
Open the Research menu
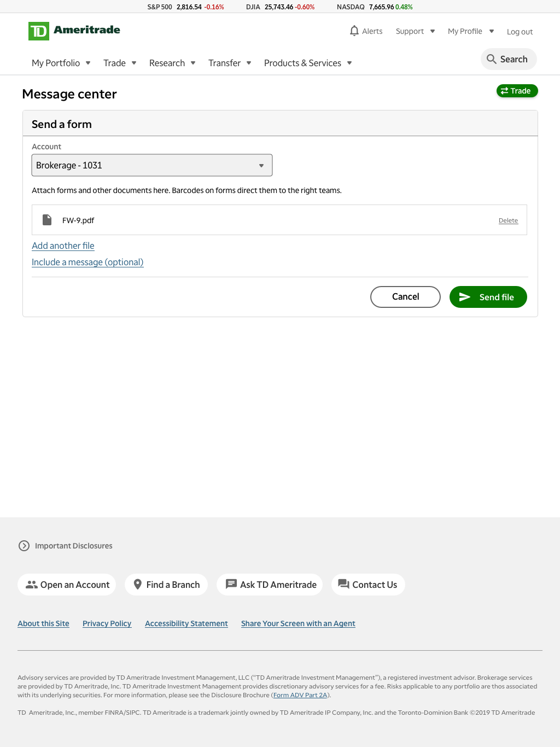172,63
